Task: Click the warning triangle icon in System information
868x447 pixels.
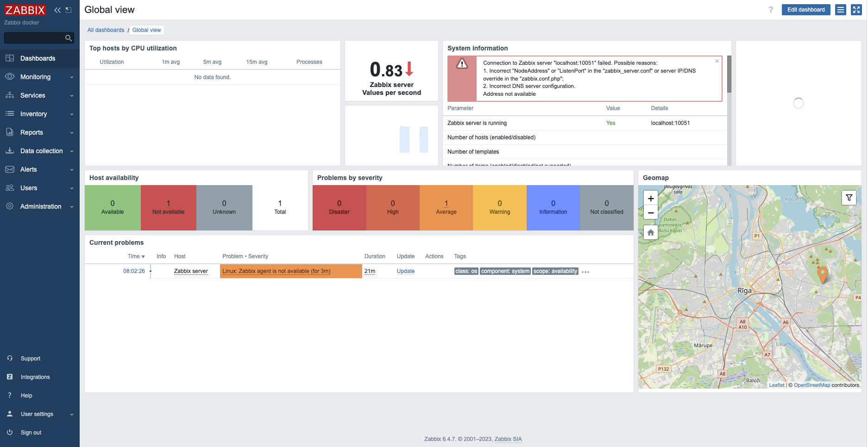Action: [x=462, y=63]
